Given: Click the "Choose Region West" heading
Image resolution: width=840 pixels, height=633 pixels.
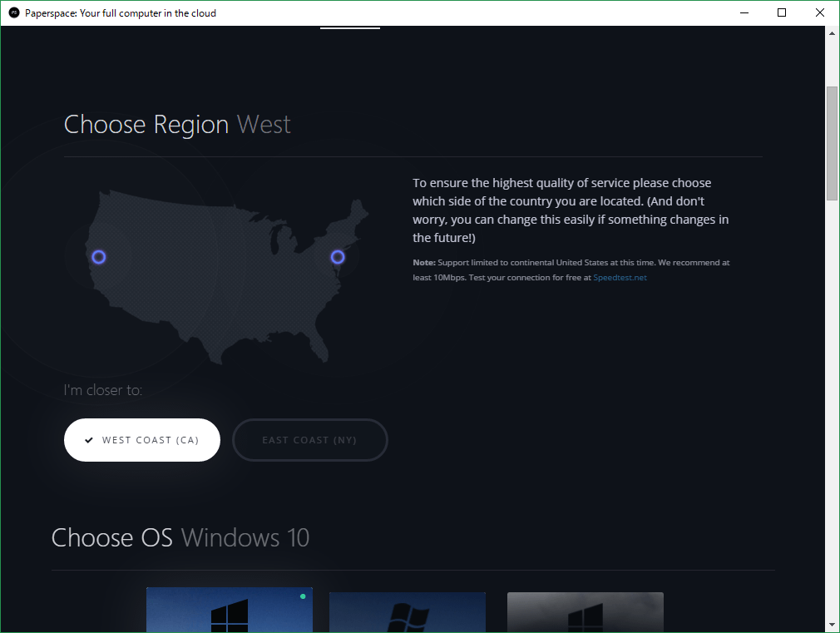Looking at the screenshot, I should [x=177, y=124].
